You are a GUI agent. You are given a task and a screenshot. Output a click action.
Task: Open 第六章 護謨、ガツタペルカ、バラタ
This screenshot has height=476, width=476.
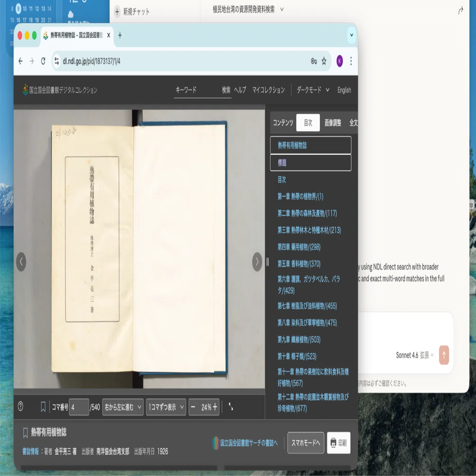coord(309,285)
